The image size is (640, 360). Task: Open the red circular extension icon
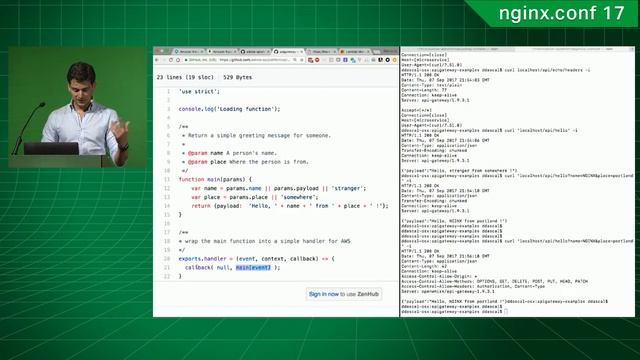[x=317, y=60]
